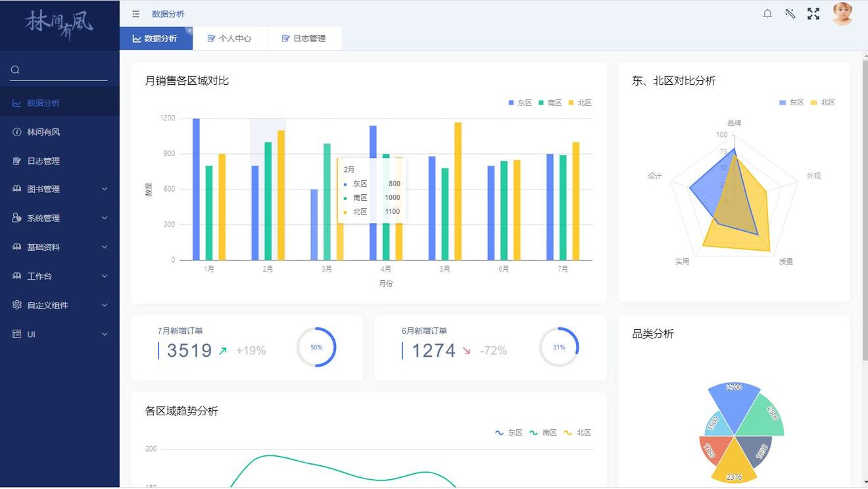868x489 pixels.
Task: Toggle fullscreen mode icon
Action: pos(813,14)
